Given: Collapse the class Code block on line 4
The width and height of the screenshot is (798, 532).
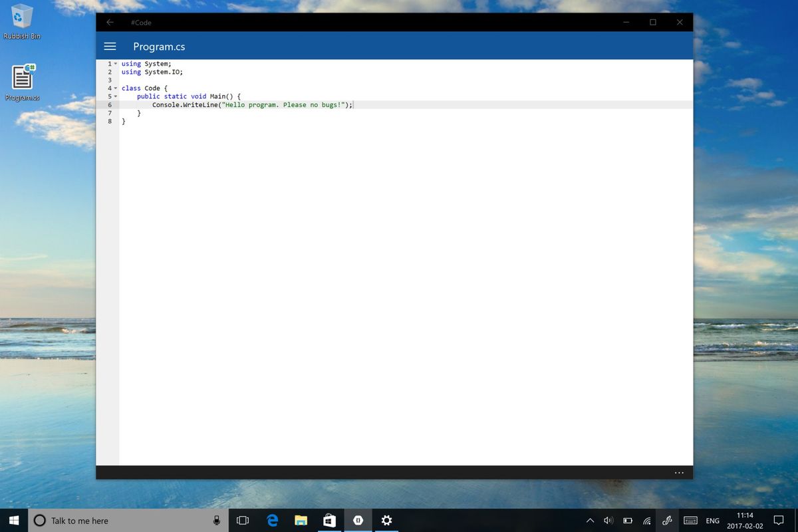Looking at the screenshot, I should pos(116,88).
